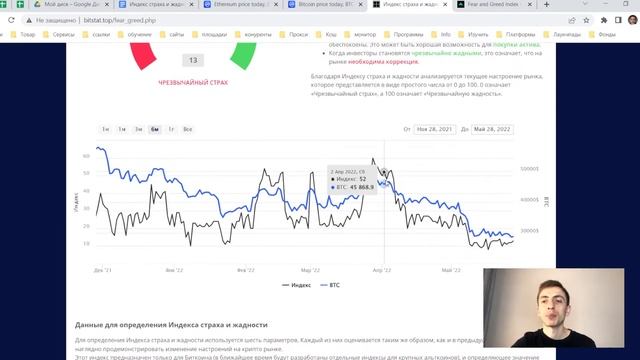Select the active 6м chart range button
The height and width of the screenshot is (360, 640).
coord(155,129)
